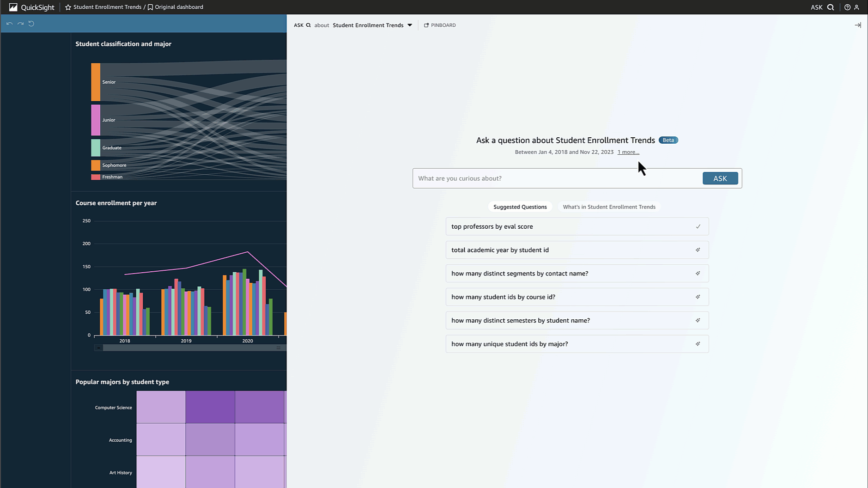
Task: Click the QuickSight logo icon
Action: pyautogui.click(x=13, y=7)
